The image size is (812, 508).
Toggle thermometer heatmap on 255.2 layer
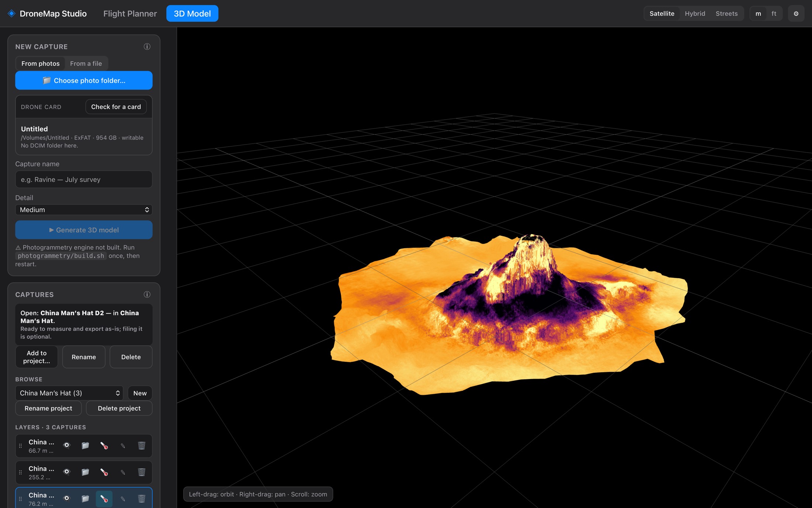104,472
